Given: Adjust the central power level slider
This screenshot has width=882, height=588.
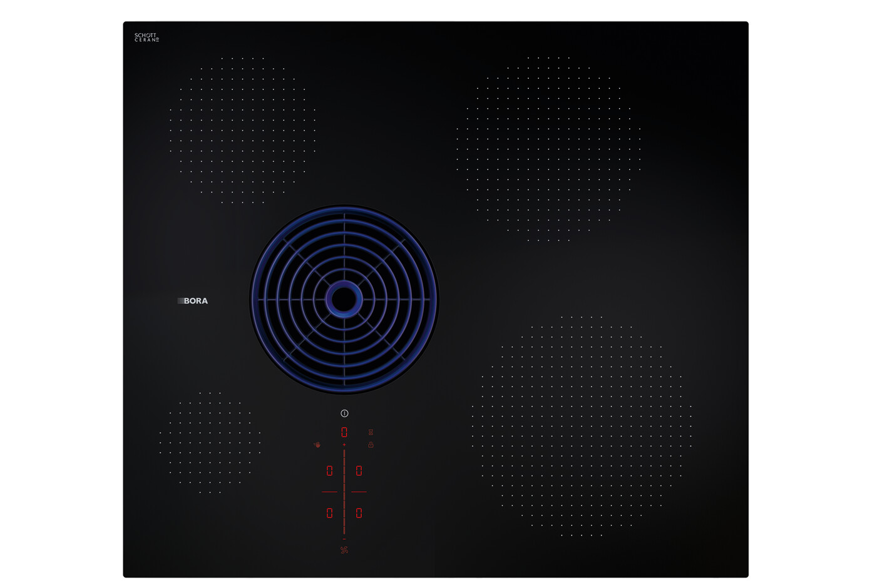Looking at the screenshot, I should pyautogui.click(x=344, y=490).
